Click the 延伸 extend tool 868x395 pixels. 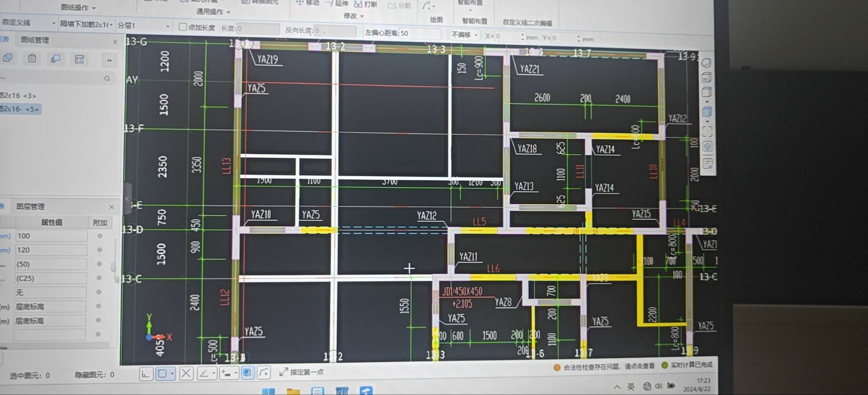(337, 3)
